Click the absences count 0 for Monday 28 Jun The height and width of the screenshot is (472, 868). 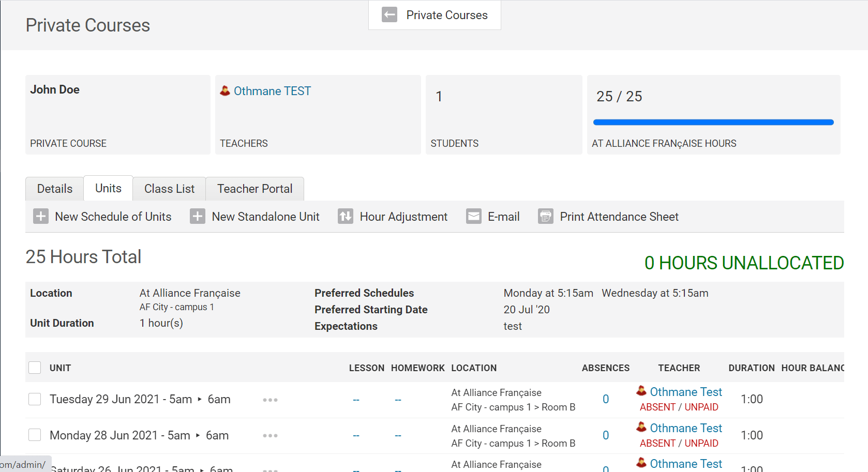click(606, 435)
